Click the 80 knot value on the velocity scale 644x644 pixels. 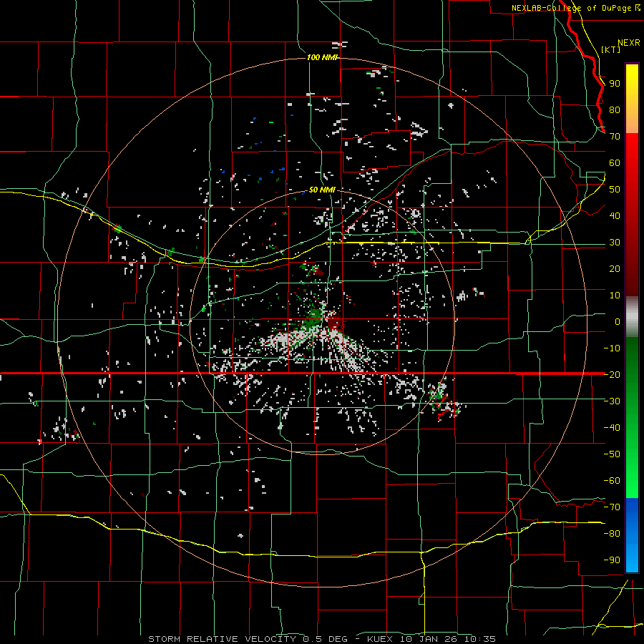tap(615, 109)
